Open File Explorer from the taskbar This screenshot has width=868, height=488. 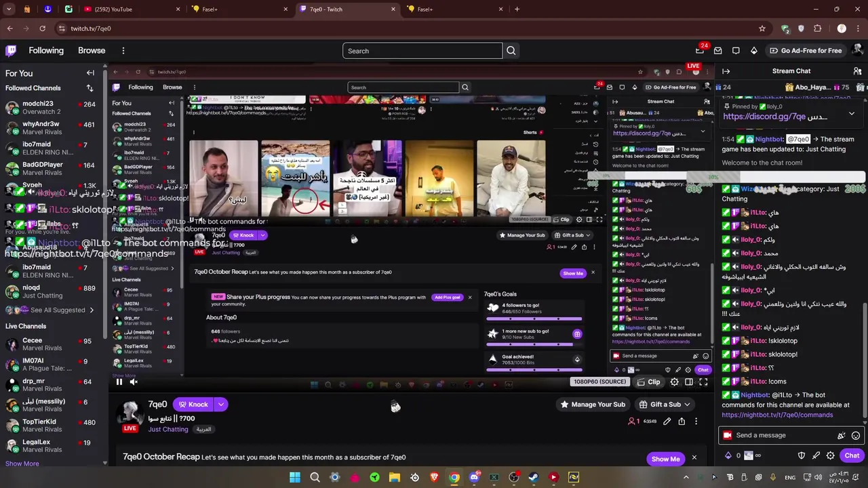point(395,477)
